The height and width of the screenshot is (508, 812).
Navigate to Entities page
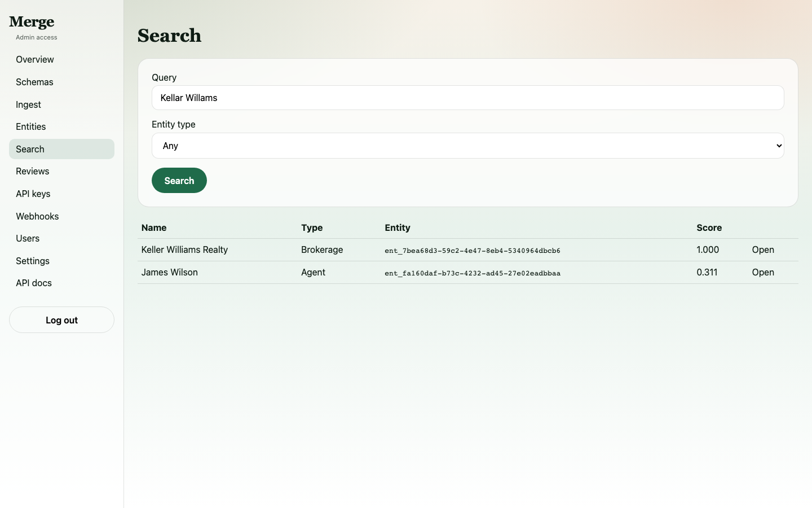(x=61, y=126)
